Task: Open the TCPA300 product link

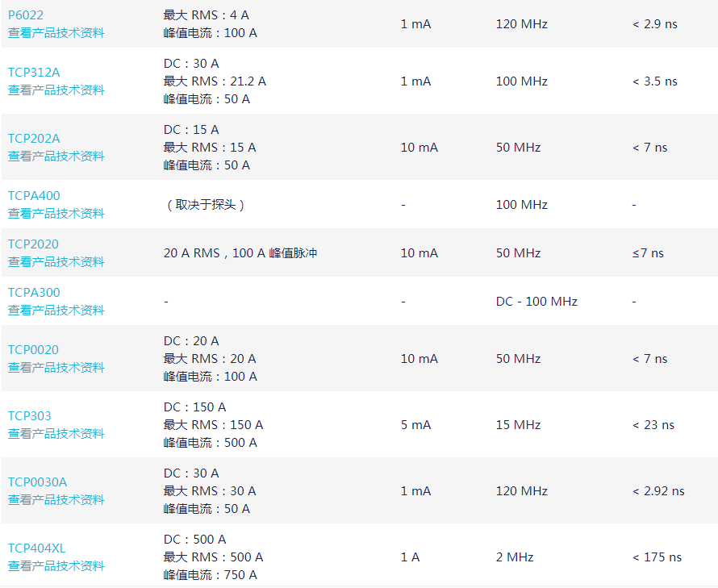Action: pos(34,292)
